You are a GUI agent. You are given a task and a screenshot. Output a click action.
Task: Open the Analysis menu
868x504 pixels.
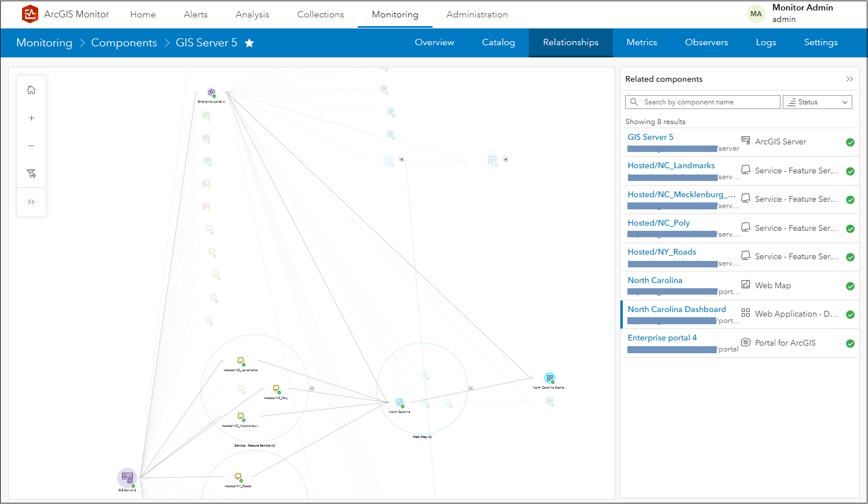[252, 14]
